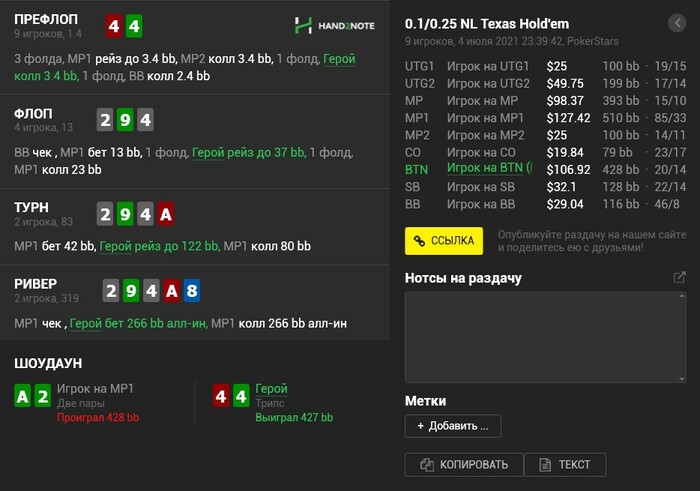The image size is (700, 491).
Task: Click Игрок на CO row in player list
Action: 546,153
